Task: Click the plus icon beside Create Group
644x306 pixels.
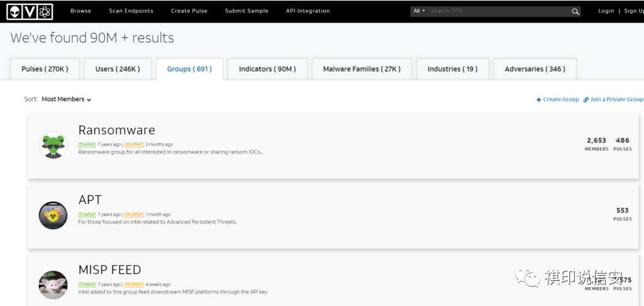Action: pyautogui.click(x=538, y=100)
